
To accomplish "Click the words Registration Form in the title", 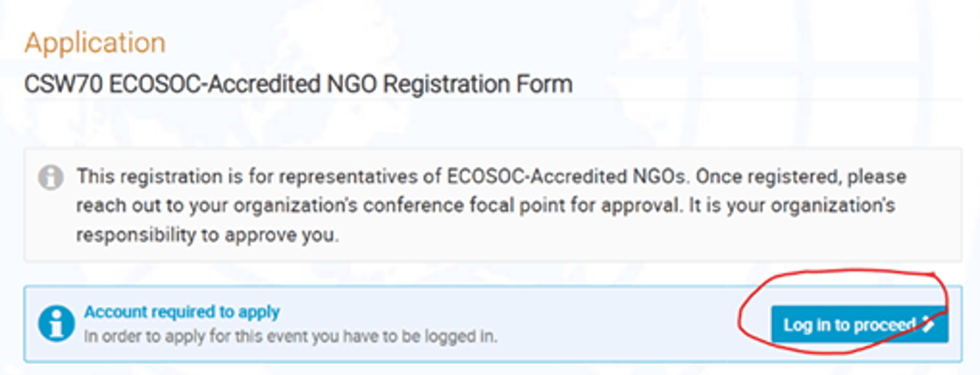I will [x=478, y=84].
